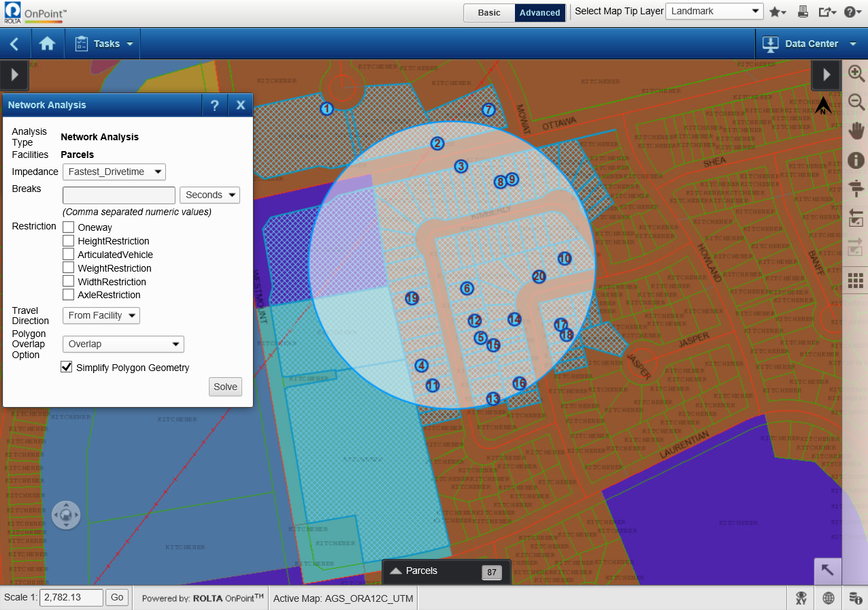
Task: Click the zoom out magnifier tool
Action: (x=856, y=103)
